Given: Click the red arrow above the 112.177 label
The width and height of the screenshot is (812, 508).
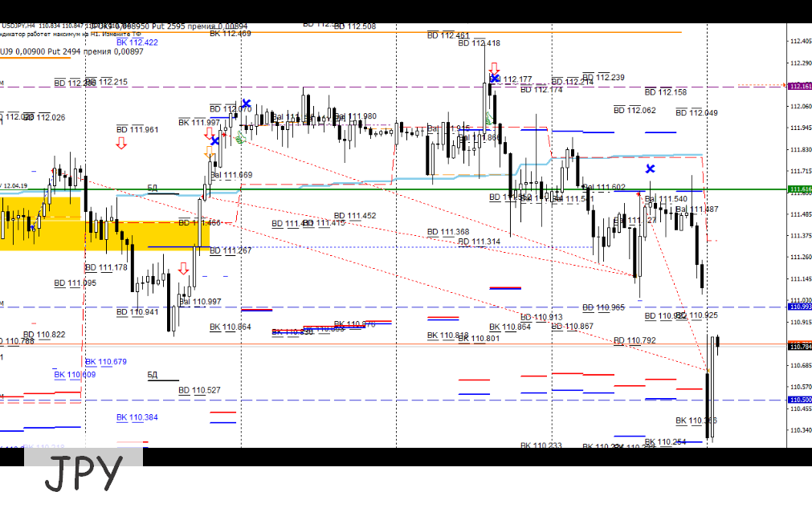Looking at the screenshot, I should point(495,69).
